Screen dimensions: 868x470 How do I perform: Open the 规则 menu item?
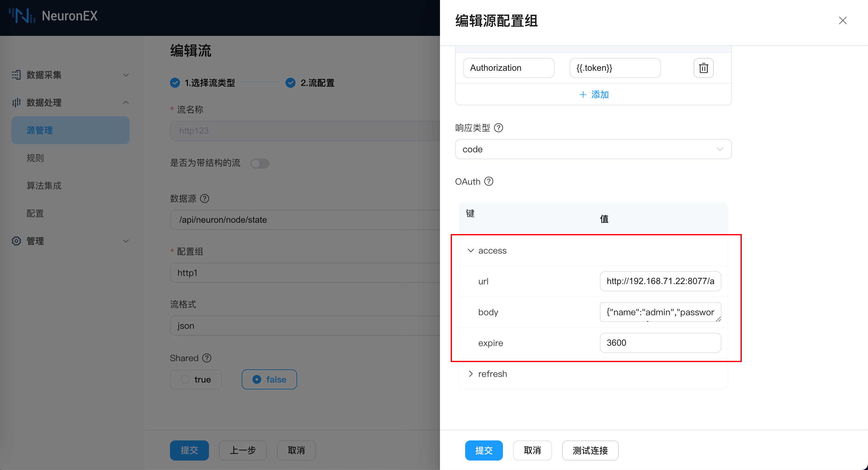coord(35,158)
